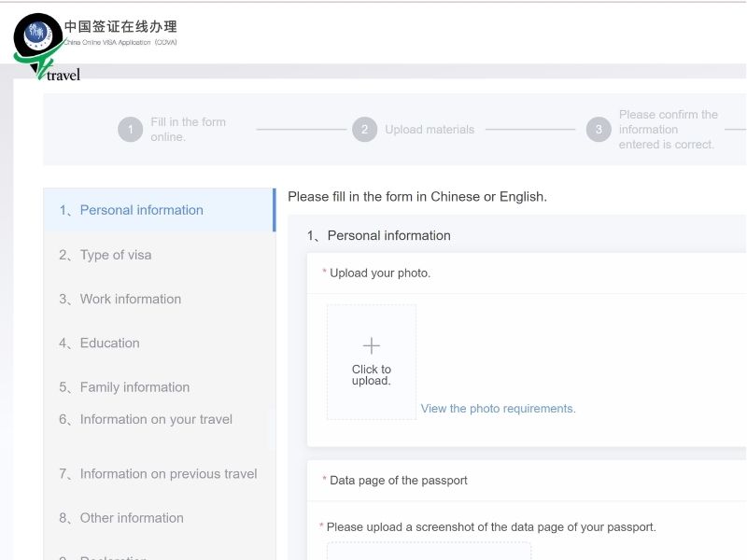Click the plus icon to upload photo
This screenshot has height=560, width=747.
click(x=371, y=346)
